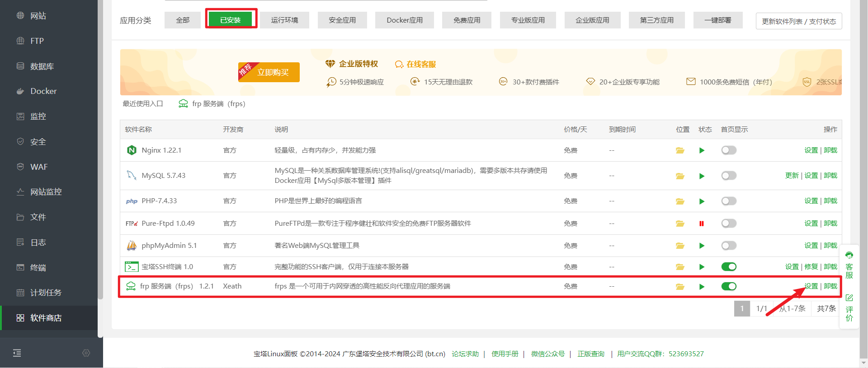Viewport: 868px width, 368px height.
Task: Open recent entry frp 服务端 (frps)
Action: 212,104
